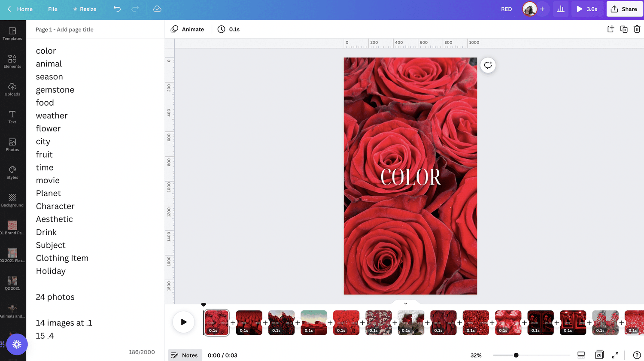Open the Elements sidebar panel
Screen dimensions: 644x361
tap(12, 61)
